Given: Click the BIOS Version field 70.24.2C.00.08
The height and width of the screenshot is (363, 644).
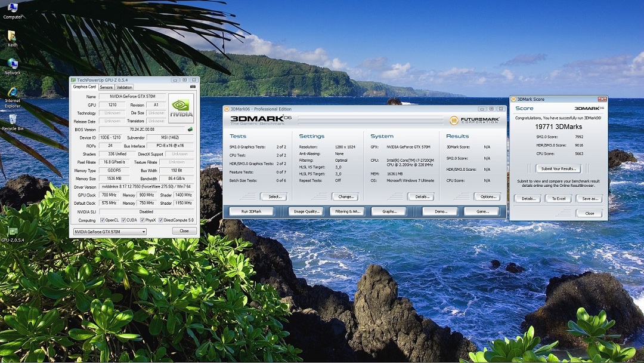Looking at the screenshot, I should (x=143, y=130).
